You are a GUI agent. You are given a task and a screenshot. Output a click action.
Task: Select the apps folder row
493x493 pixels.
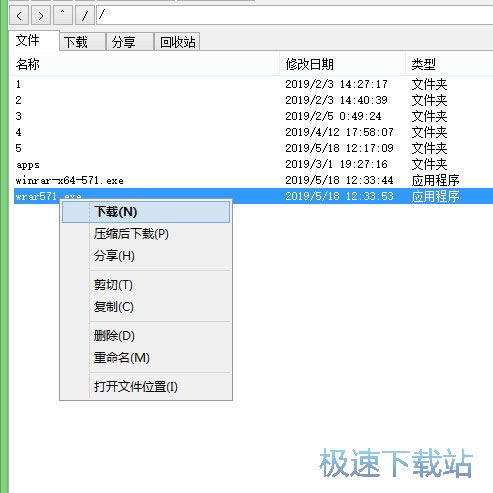[253, 164]
